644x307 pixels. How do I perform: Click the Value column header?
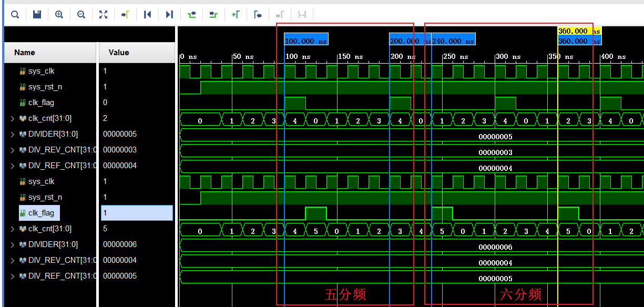click(x=119, y=53)
